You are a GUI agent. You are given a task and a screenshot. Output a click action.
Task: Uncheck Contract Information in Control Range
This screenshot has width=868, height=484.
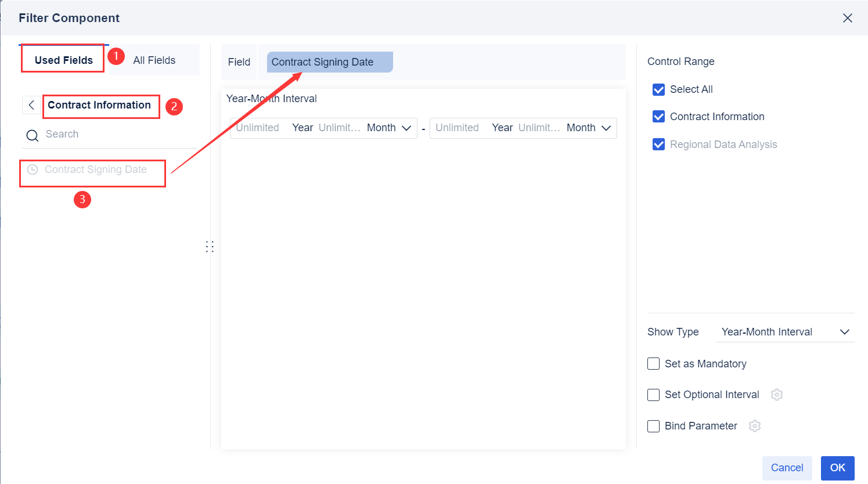pyautogui.click(x=658, y=117)
